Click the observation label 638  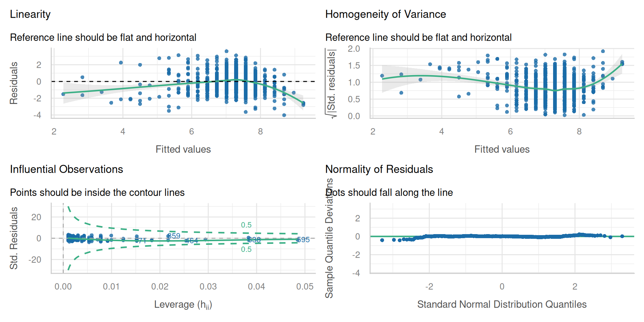254,240
